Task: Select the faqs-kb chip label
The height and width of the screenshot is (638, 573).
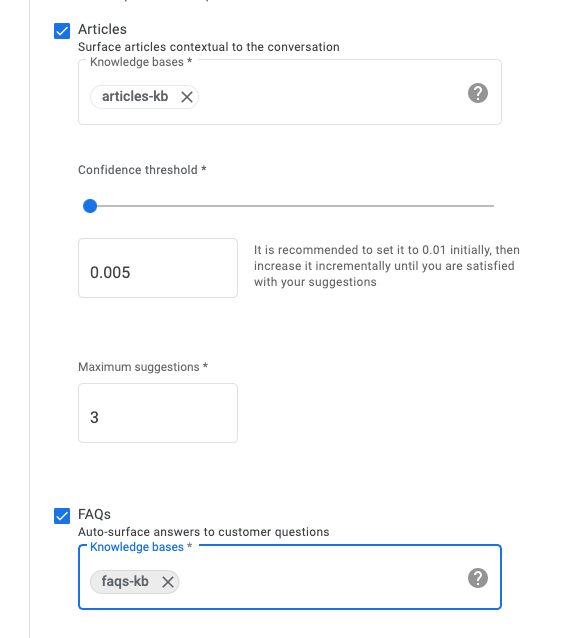Action: pyautogui.click(x=125, y=581)
